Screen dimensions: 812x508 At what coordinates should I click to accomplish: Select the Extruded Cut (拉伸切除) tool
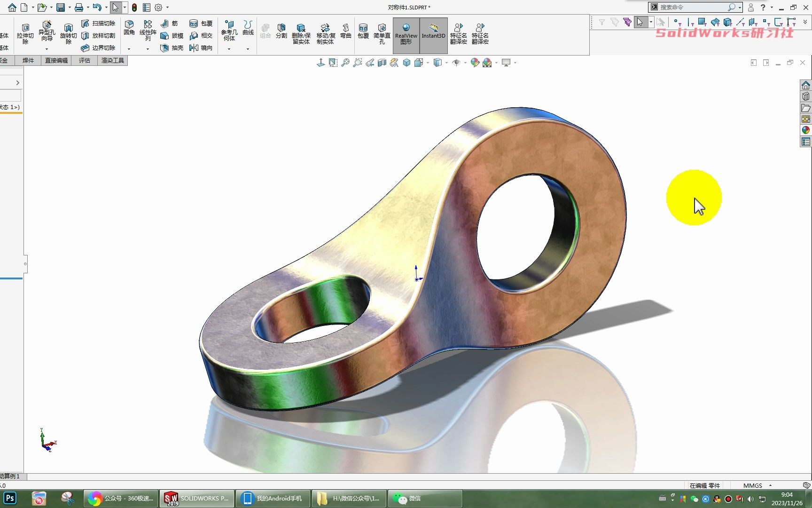point(25,34)
